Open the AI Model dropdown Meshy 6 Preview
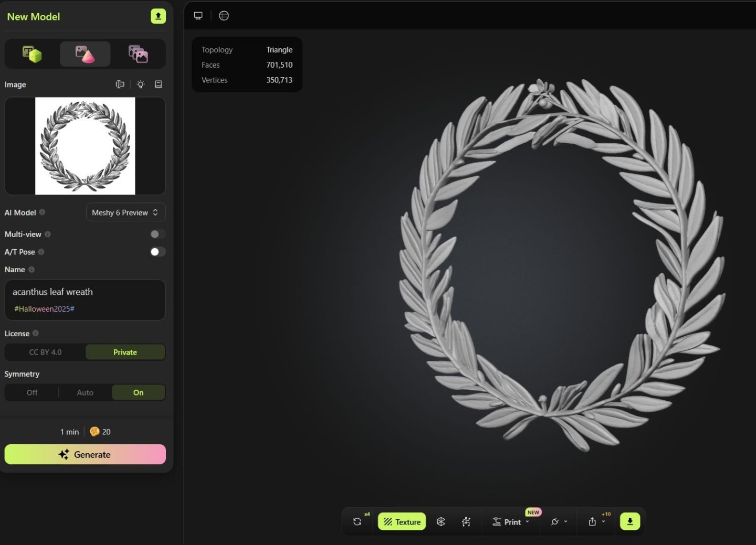Image resolution: width=756 pixels, height=545 pixels. (x=125, y=212)
